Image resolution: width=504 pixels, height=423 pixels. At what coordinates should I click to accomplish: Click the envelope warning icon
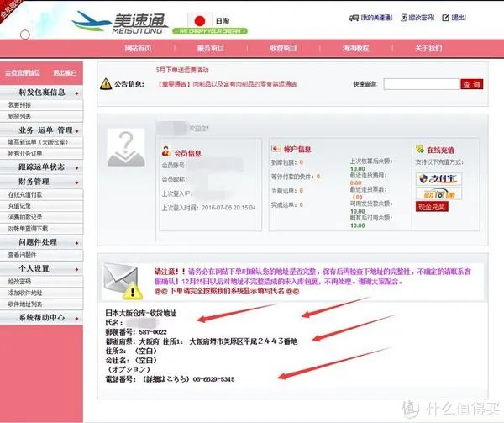123,281
